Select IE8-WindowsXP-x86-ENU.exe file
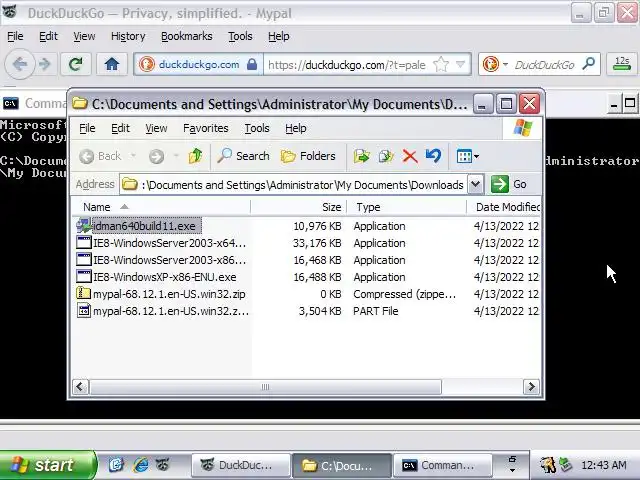640x480 pixels. click(164, 277)
